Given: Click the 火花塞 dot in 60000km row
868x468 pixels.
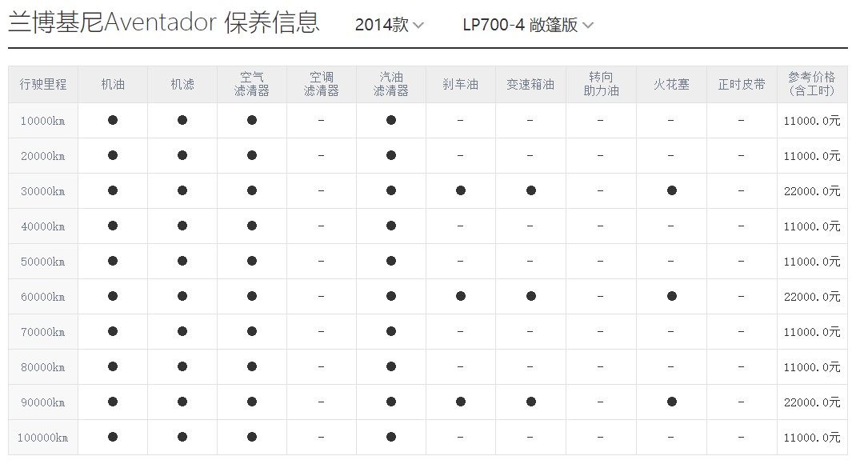Looking at the screenshot, I should click(x=671, y=296).
